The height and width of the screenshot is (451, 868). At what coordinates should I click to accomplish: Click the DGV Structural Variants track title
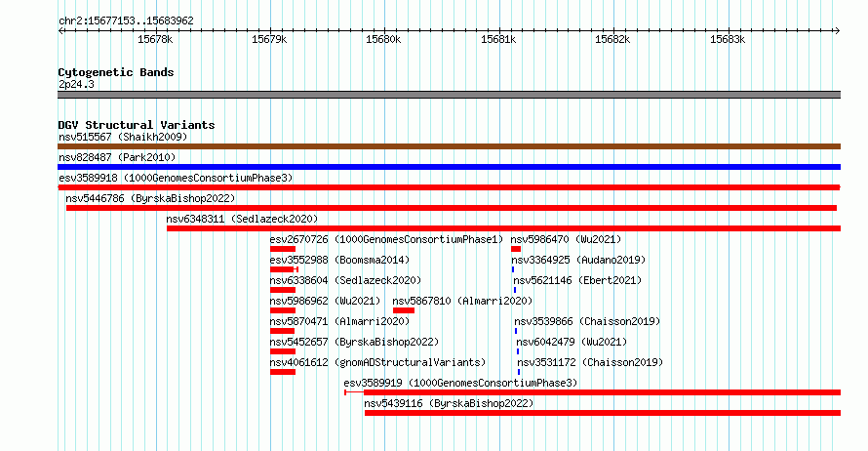point(137,125)
